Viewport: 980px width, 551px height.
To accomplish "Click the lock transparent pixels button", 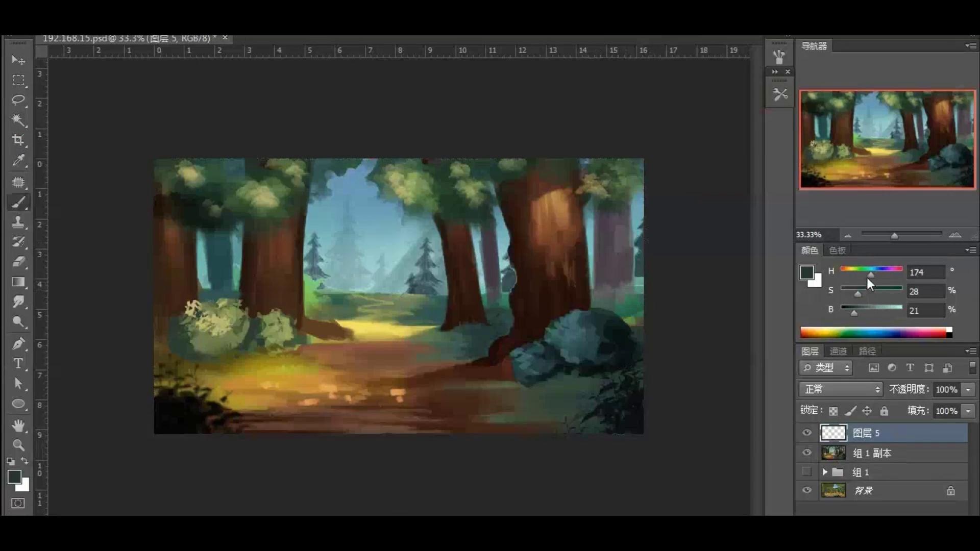I will click(833, 411).
